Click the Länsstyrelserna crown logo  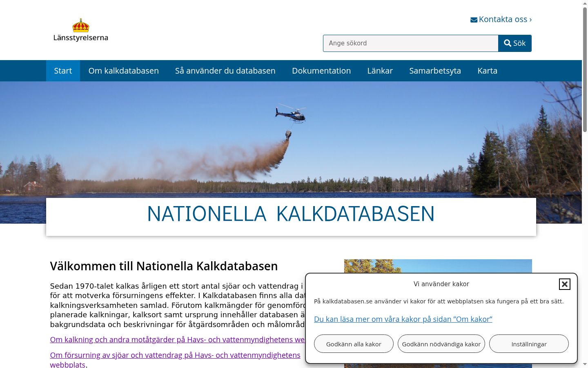[x=81, y=30]
